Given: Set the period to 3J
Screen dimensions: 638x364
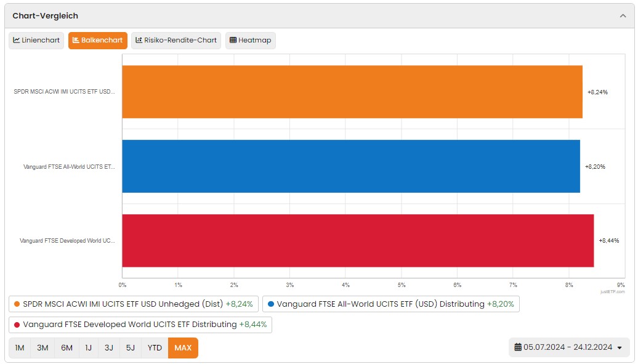Looking at the screenshot, I should tap(108, 348).
